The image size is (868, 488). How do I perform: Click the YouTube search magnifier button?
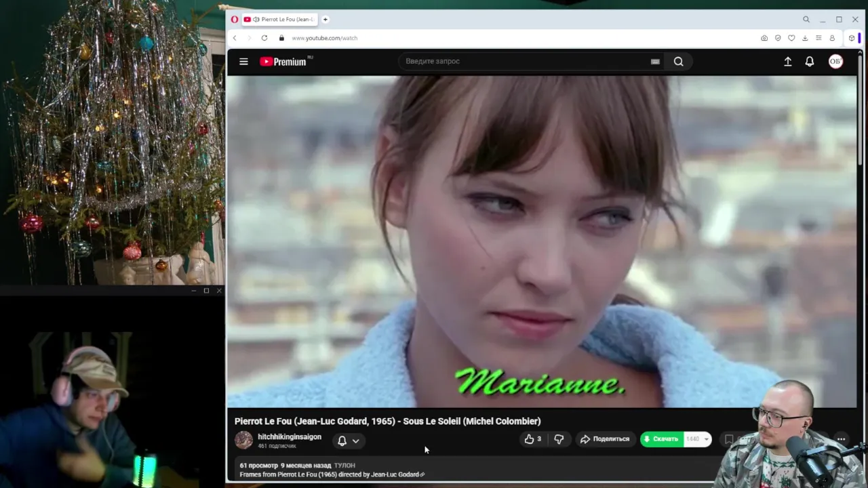(x=678, y=62)
